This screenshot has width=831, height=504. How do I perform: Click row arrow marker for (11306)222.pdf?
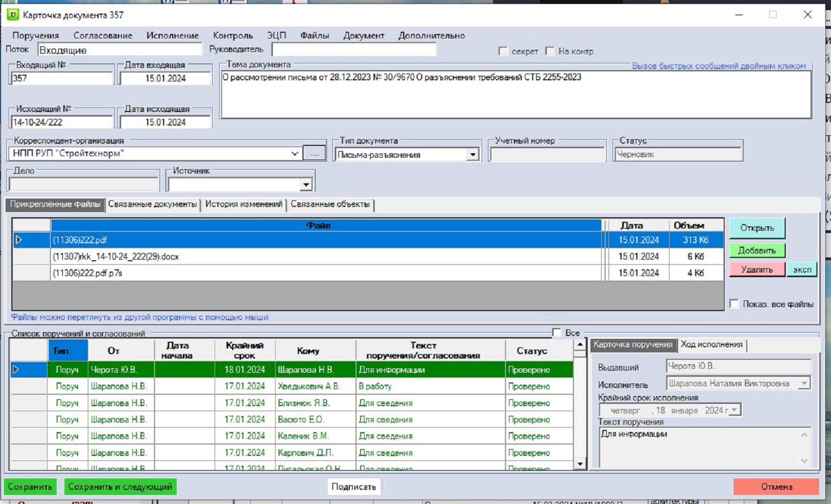[19, 240]
